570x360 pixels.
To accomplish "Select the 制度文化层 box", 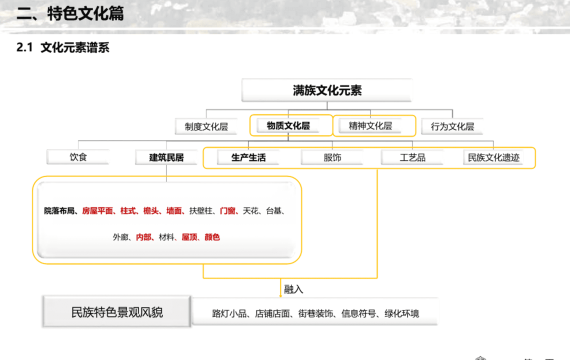I will 206,127.
